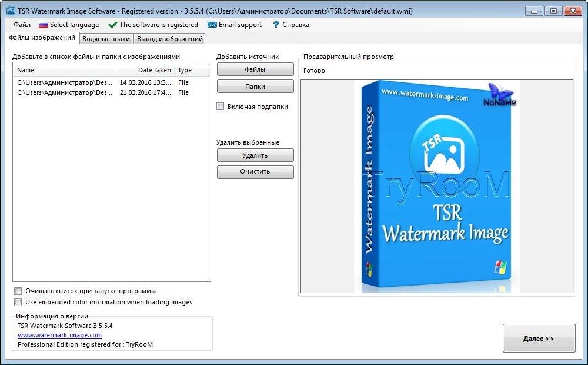Switch to Вывод изображений tab
The width and height of the screenshot is (588, 365).
[169, 39]
